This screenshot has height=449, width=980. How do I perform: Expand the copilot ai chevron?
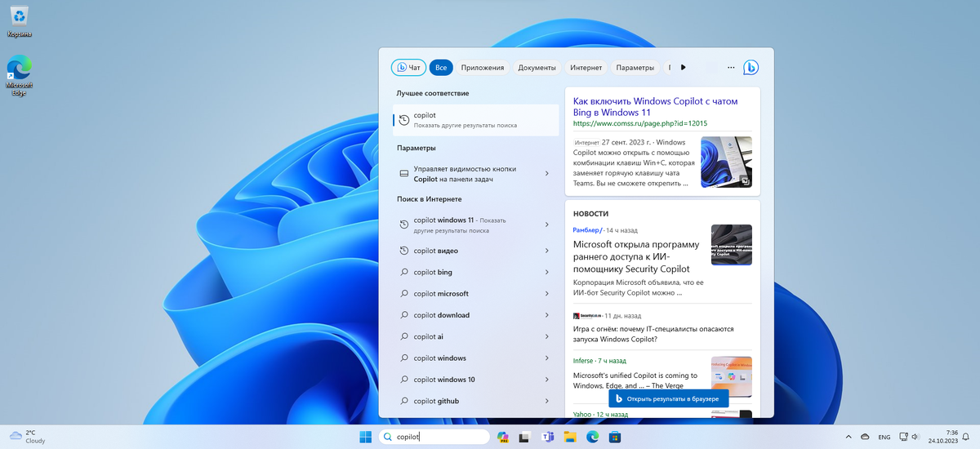coord(546,336)
